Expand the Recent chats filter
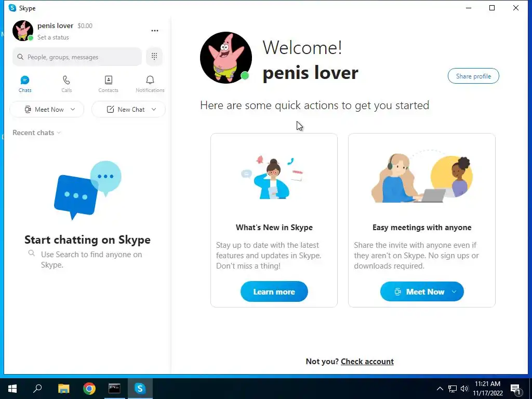Screen dimensions: 532x399 click(x=37, y=132)
